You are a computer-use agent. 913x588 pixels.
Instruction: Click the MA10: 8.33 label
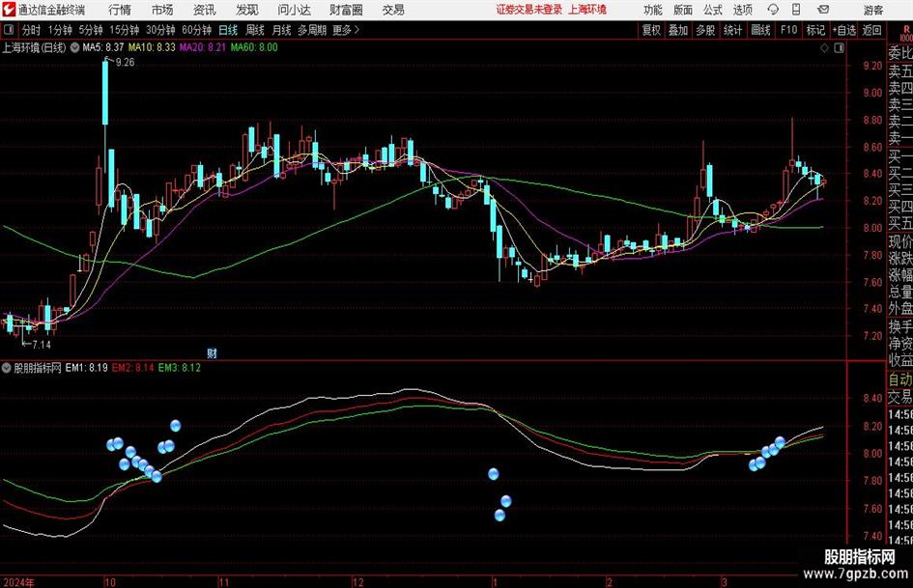click(152, 47)
